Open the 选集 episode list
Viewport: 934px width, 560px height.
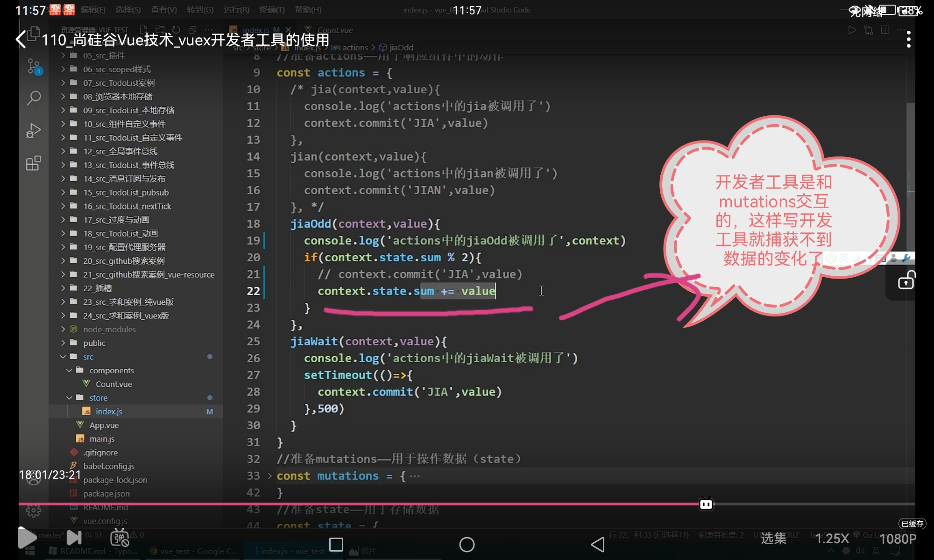coord(773,539)
